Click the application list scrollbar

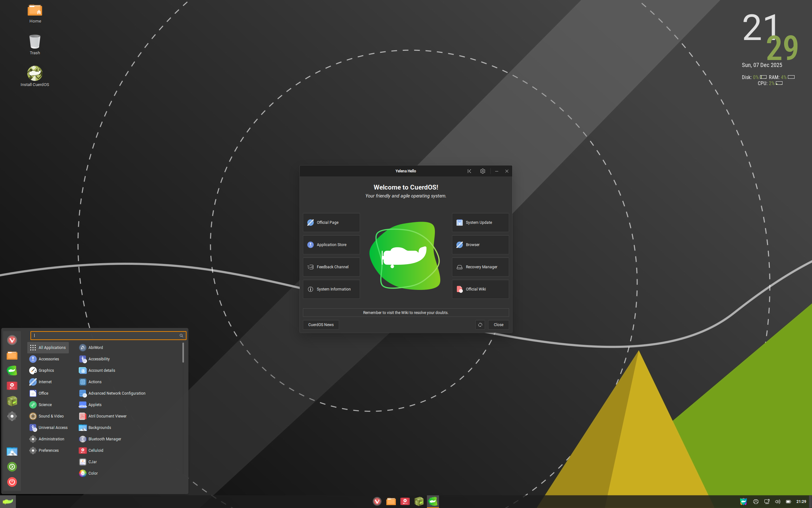tap(183, 353)
